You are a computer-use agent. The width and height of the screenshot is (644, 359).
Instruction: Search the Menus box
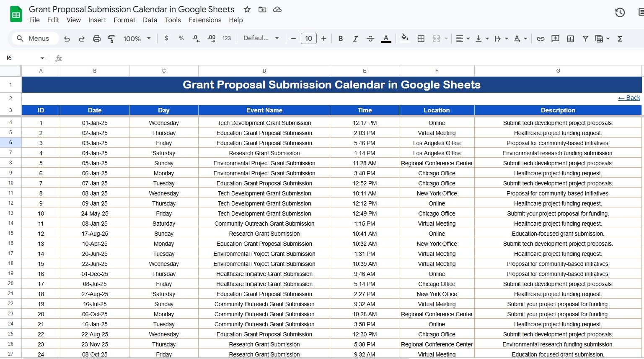(35, 39)
